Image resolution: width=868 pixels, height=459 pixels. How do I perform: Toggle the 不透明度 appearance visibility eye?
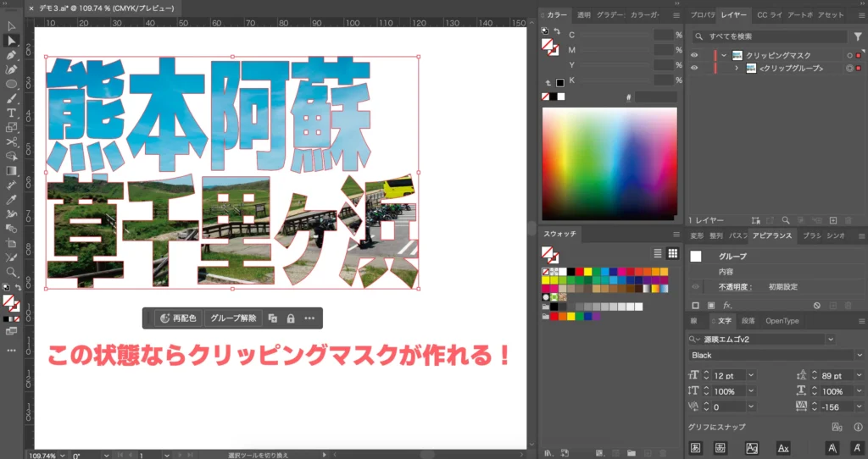coord(695,287)
